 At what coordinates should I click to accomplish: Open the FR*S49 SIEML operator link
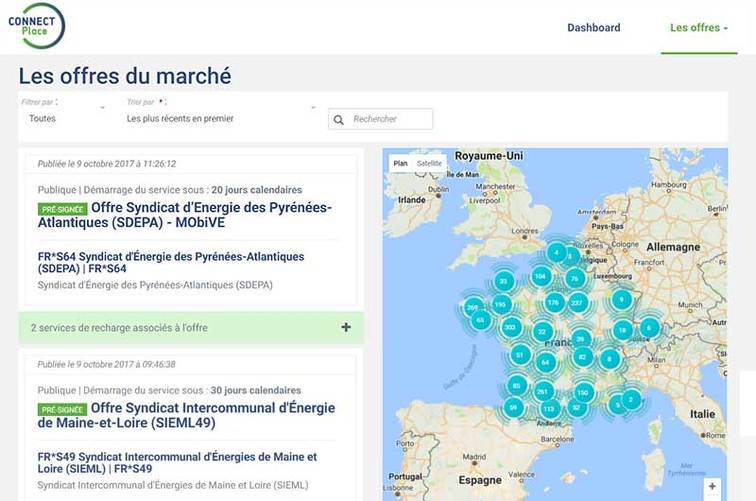click(x=177, y=462)
